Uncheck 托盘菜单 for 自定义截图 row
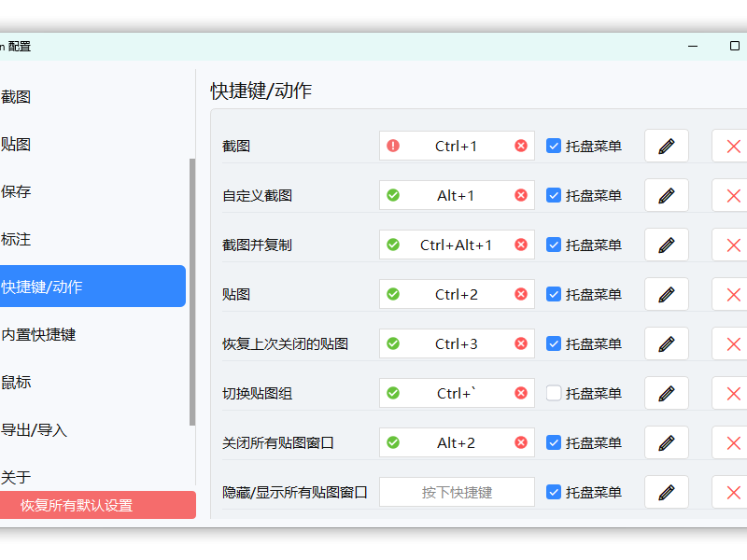The image size is (747, 560). [x=553, y=195]
